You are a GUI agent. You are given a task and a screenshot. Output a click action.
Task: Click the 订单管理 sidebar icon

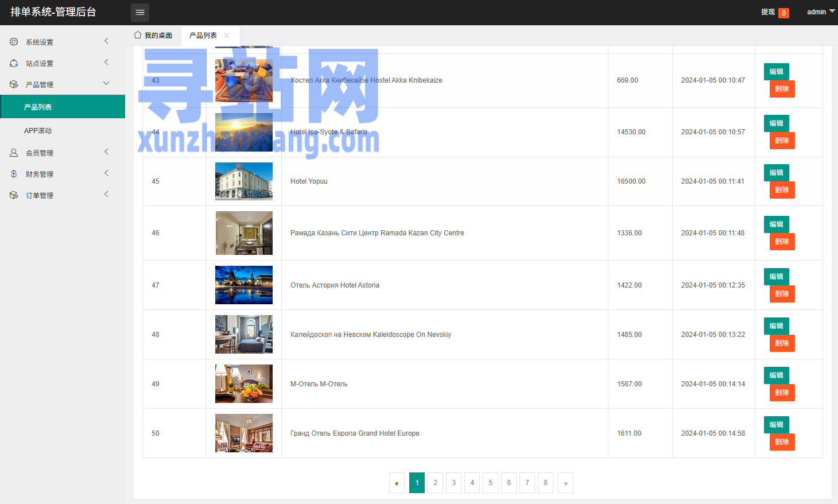[x=14, y=195]
